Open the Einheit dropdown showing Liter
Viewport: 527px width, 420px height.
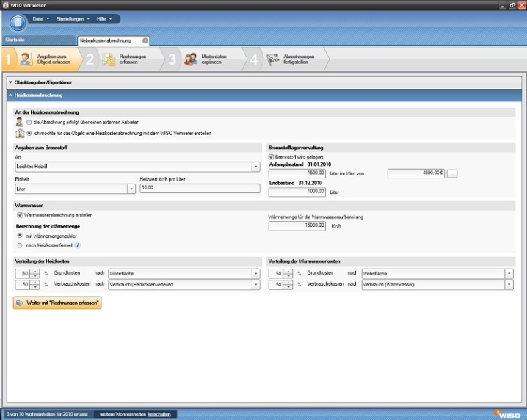pyautogui.click(x=131, y=189)
